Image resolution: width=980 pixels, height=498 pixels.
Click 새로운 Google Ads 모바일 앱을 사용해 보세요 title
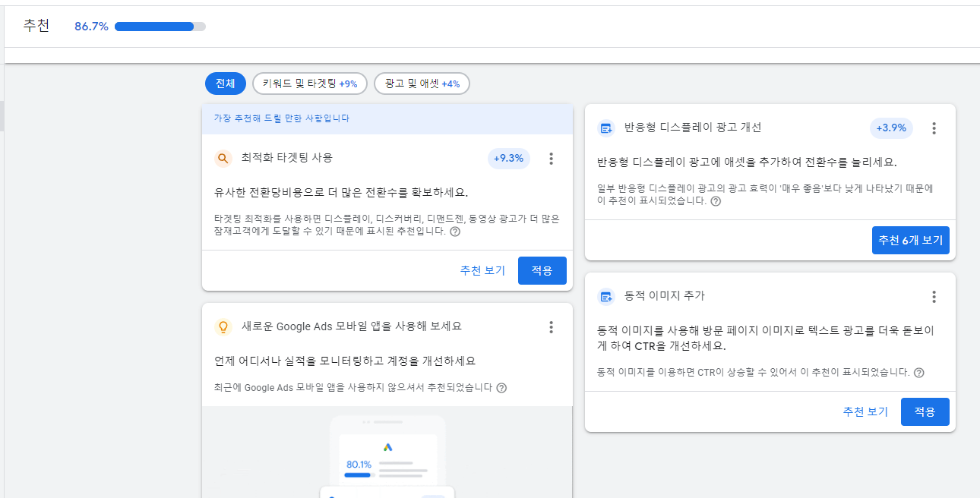351,326
